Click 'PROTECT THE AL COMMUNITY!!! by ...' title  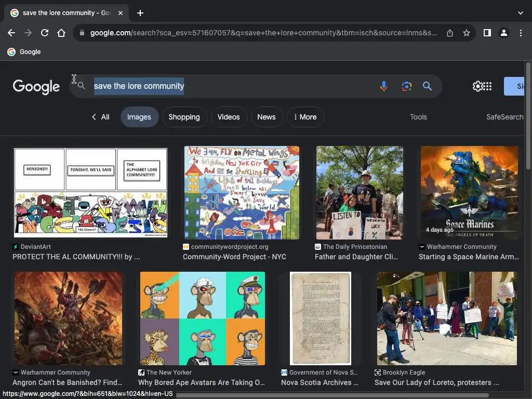76,257
